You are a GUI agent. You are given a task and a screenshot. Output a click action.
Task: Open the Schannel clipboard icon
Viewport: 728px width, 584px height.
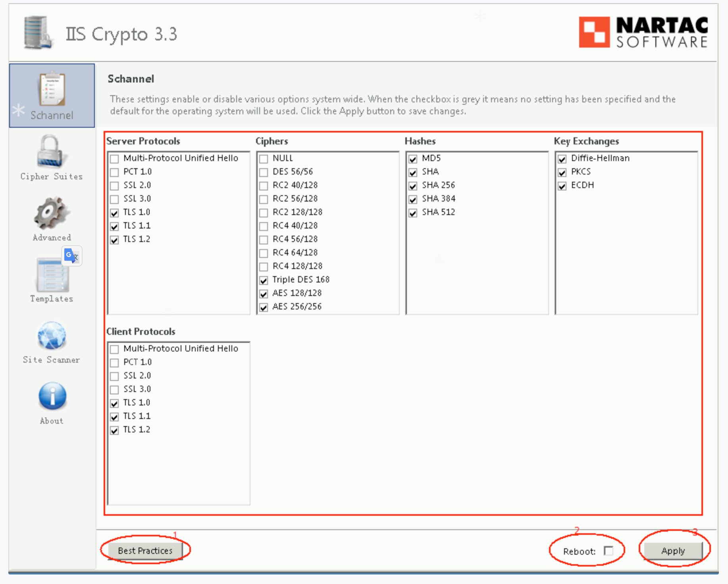point(52,89)
